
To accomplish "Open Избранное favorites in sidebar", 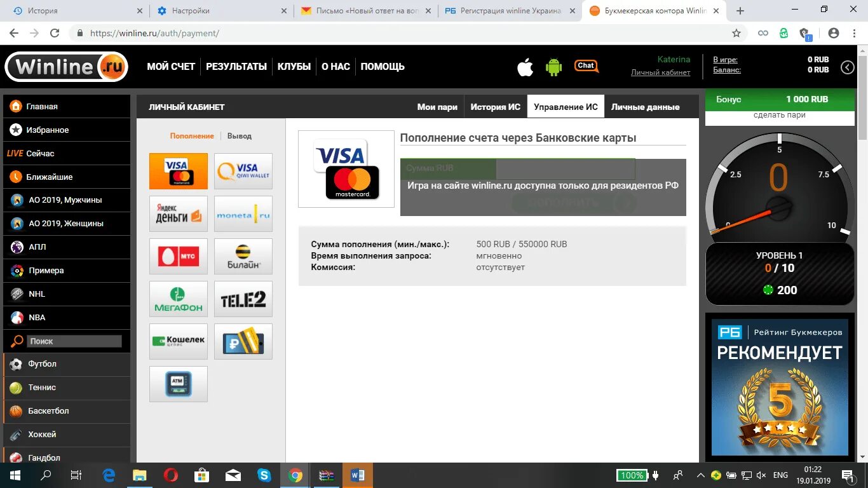I will (x=67, y=130).
